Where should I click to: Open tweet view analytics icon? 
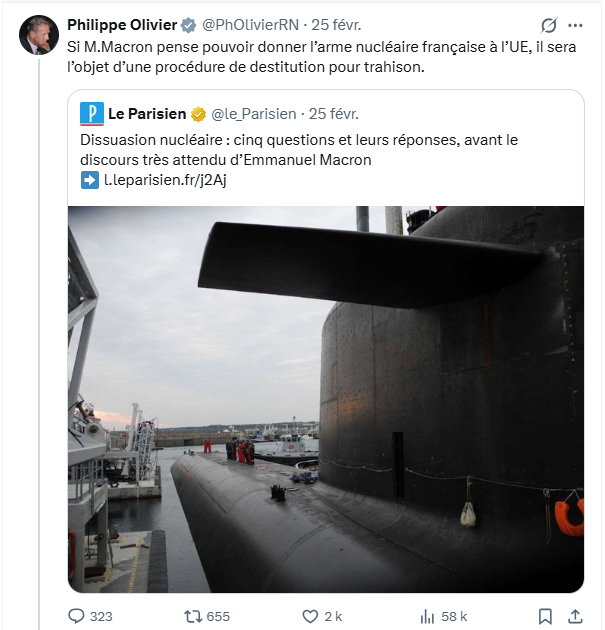click(x=427, y=616)
